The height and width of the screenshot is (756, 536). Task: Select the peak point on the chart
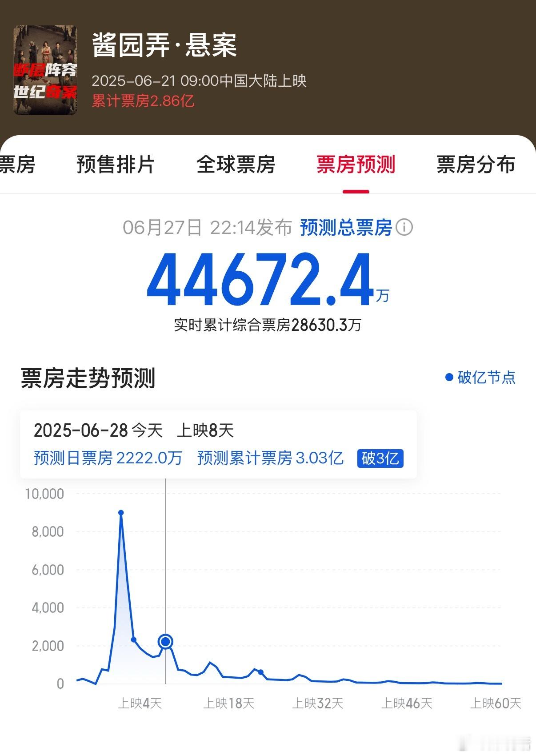121,513
